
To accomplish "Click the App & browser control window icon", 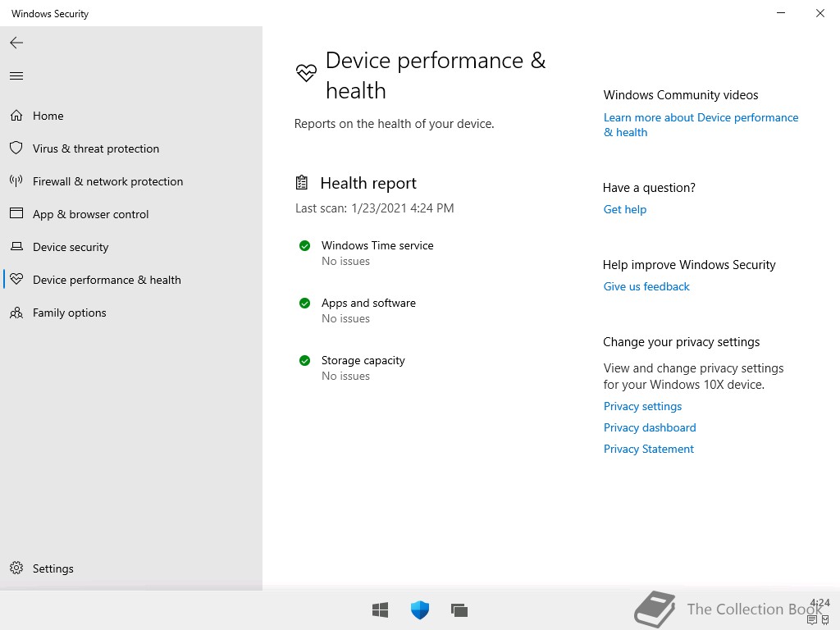I will (x=16, y=213).
